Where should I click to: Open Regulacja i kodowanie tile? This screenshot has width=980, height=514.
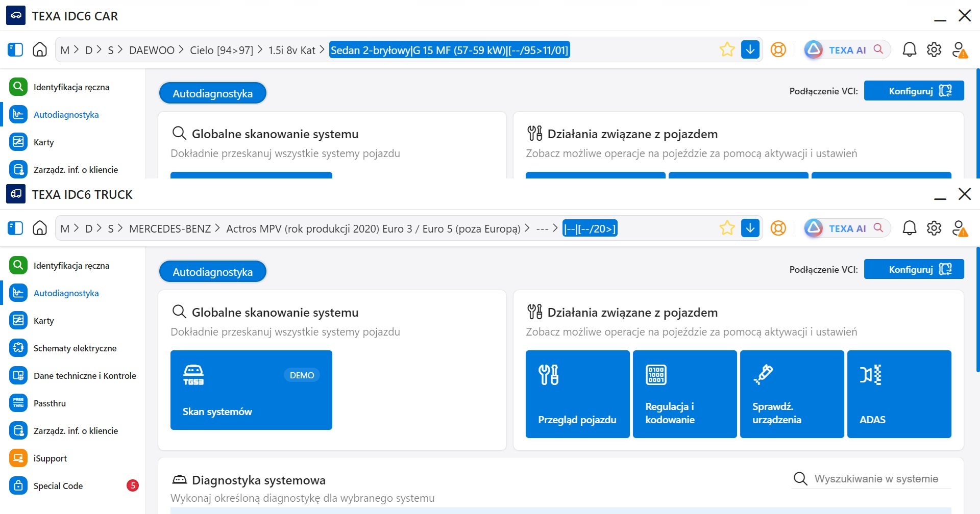685,394
